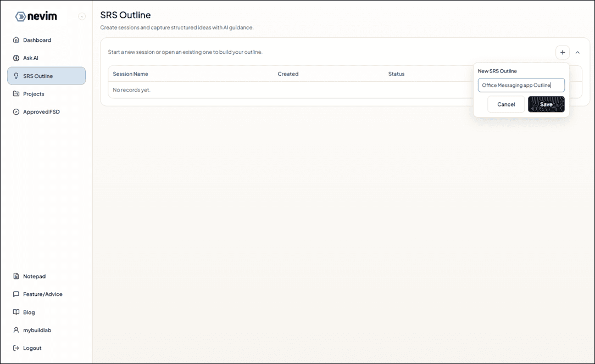Open Ask AI via the brain icon
This screenshot has width=595, height=364.
click(15, 58)
